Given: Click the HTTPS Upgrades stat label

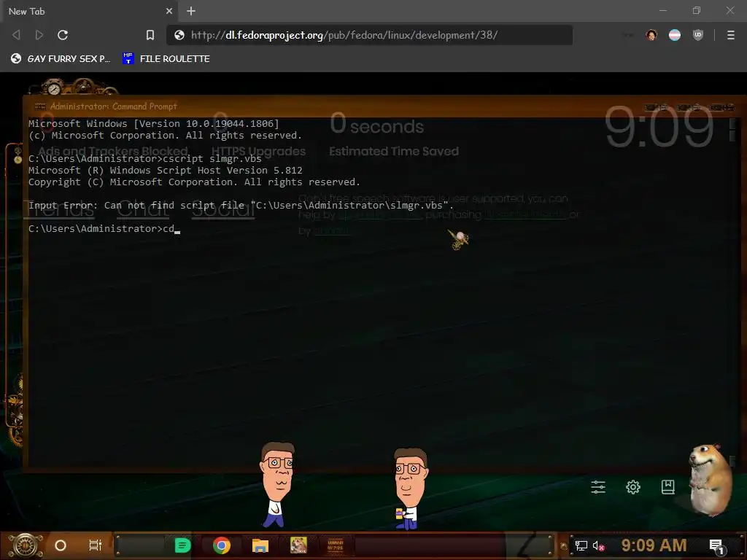Looking at the screenshot, I should (259, 152).
